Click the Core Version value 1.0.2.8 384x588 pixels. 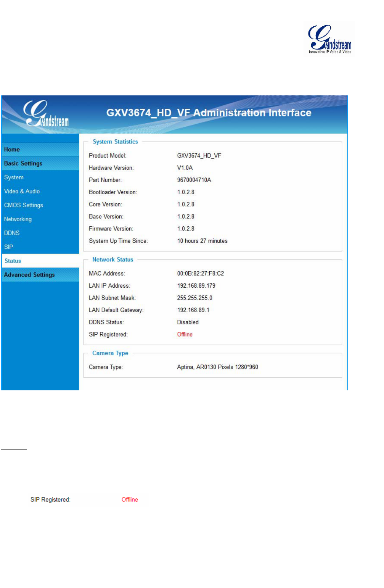[186, 205]
